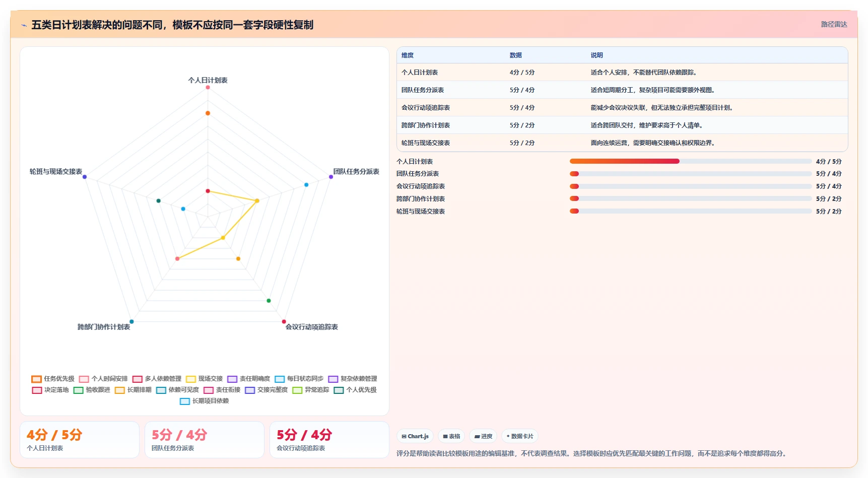
Task: Click the green radar point near 会议行动项追踪表
Action: 269,301
